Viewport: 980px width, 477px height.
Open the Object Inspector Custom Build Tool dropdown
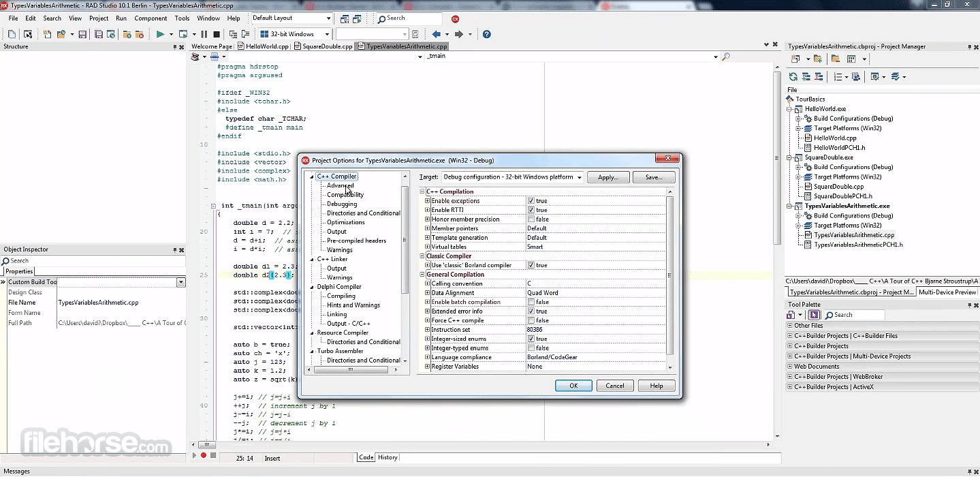[180, 282]
